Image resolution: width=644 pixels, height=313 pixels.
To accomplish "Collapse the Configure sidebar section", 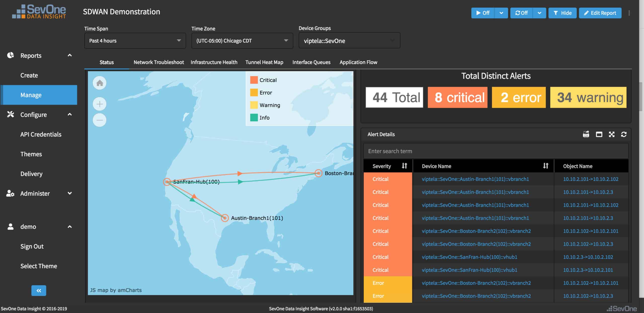I will pos(70,114).
